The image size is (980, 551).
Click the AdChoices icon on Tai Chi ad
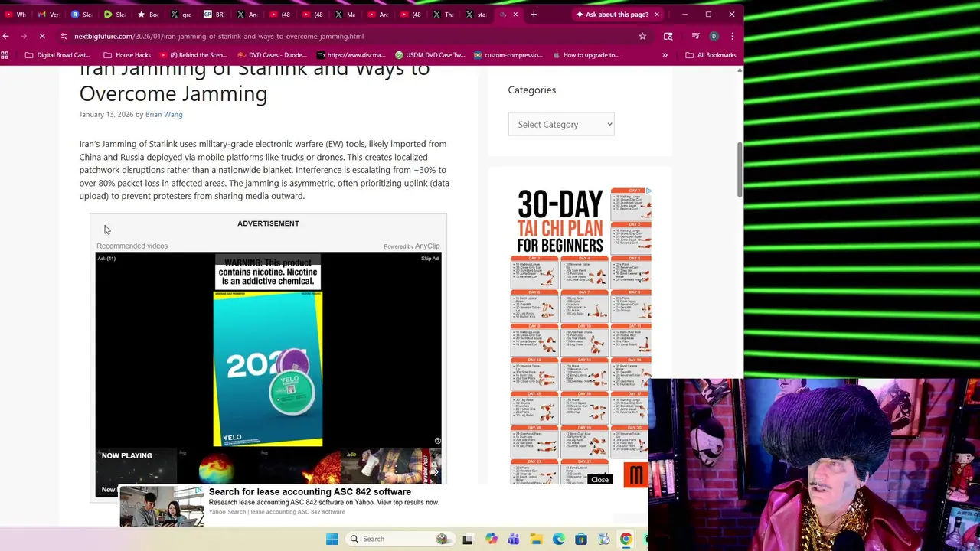pyautogui.click(x=648, y=191)
